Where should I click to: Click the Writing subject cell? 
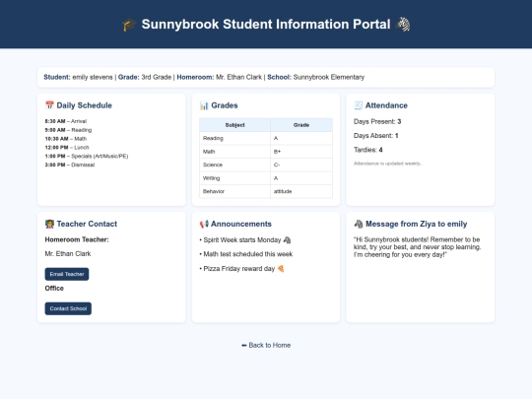pyautogui.click(x=234, y=178)
